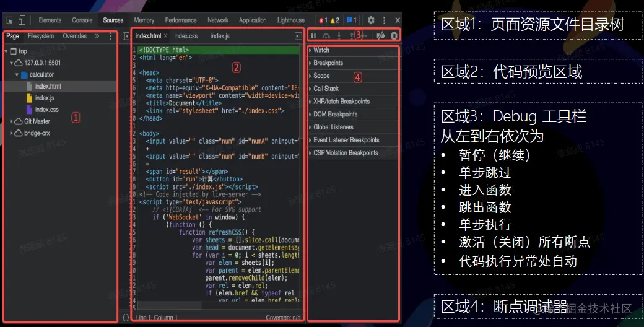Open the navigator pane three-dot menu
Viewport: 644px width, 327px height.
(x=110, y=36)
